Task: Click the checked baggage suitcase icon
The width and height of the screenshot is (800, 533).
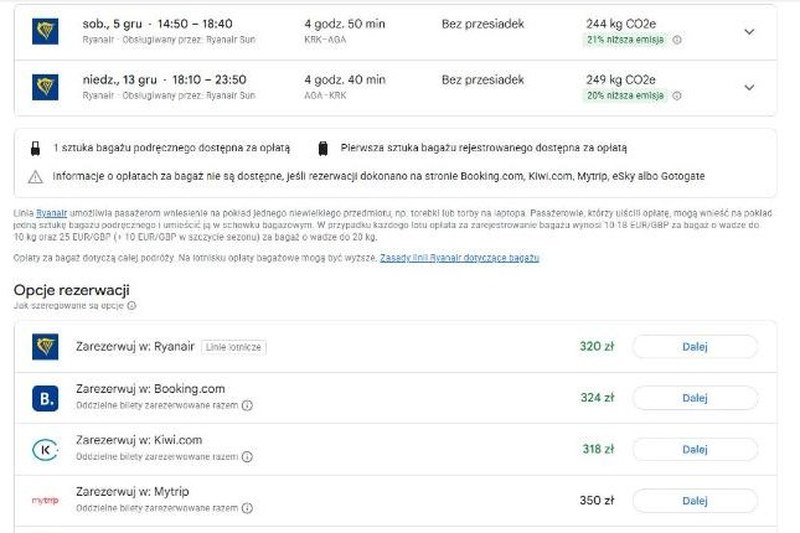Action: click(x=323, y=148)
